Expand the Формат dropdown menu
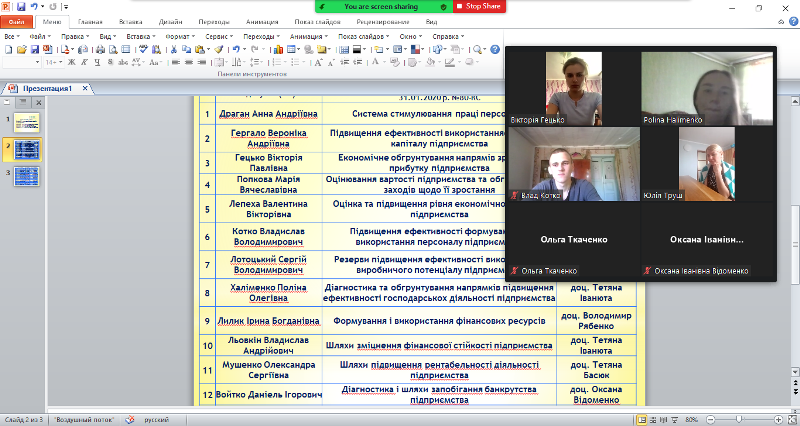 (x=177, y=35)
